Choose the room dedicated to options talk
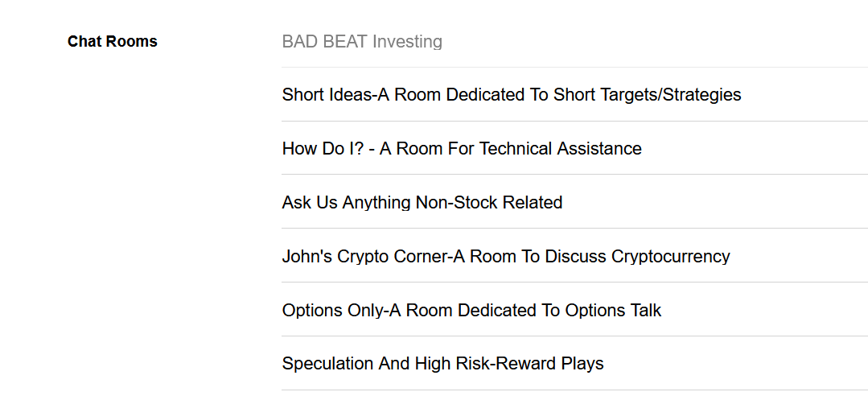The height and width of the screenshot is (396, 868). (471, 310)
